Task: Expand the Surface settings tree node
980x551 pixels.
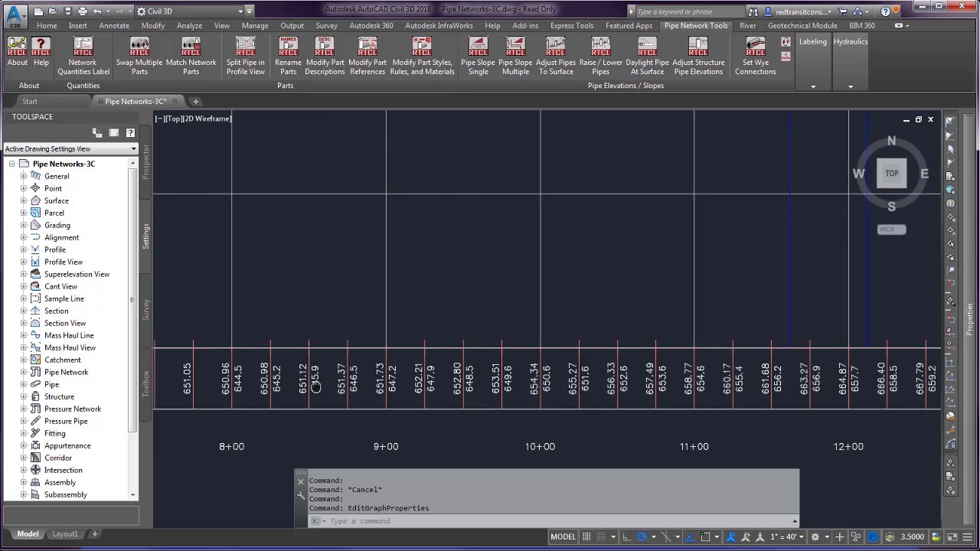Action: click(x=24, y=201)
